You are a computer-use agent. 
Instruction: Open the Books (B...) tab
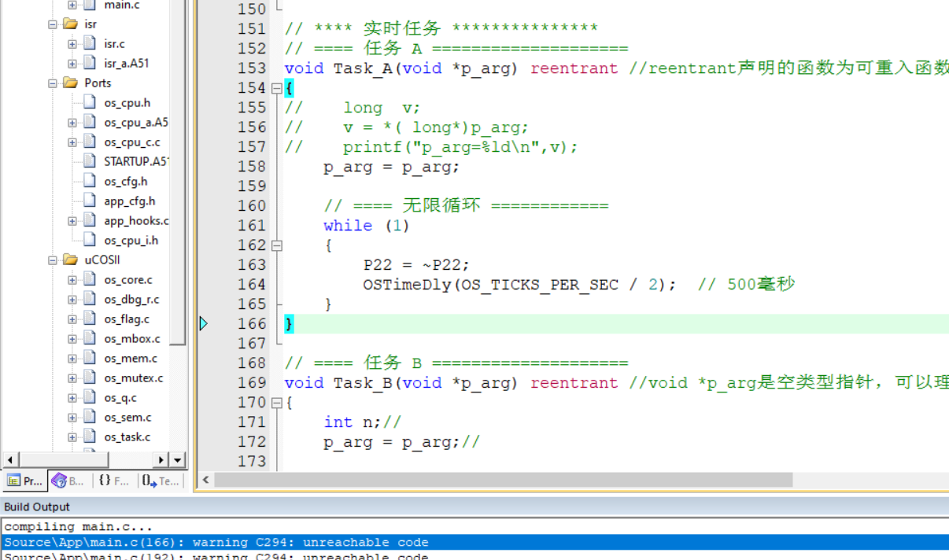(x=68, y=481)
